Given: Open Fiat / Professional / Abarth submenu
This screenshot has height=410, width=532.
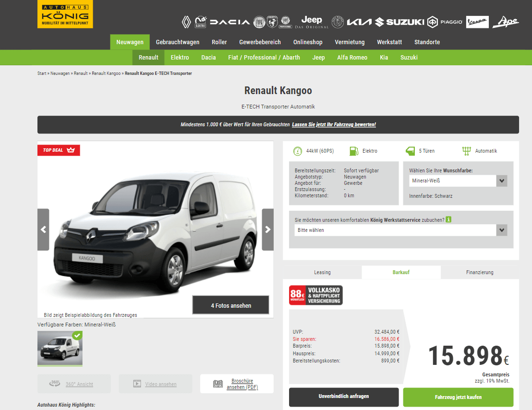Looking at the screenshot, I should [264, 57].
